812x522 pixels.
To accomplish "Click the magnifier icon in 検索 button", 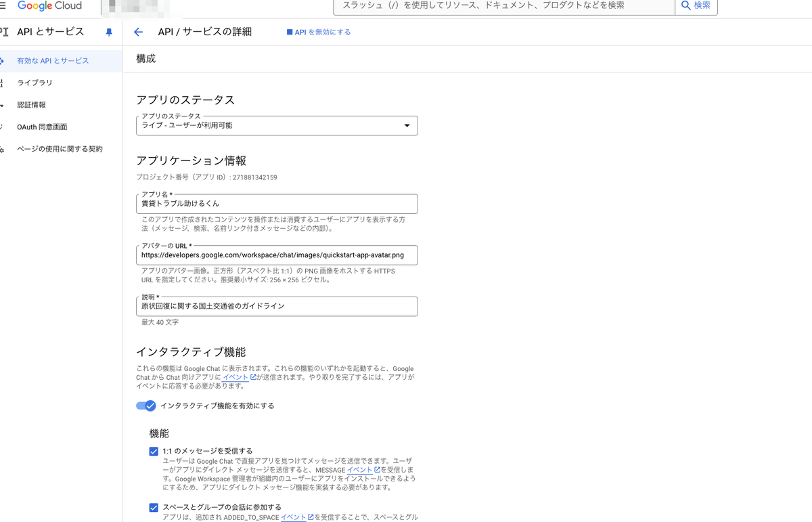I will click(x=686, y=5).
